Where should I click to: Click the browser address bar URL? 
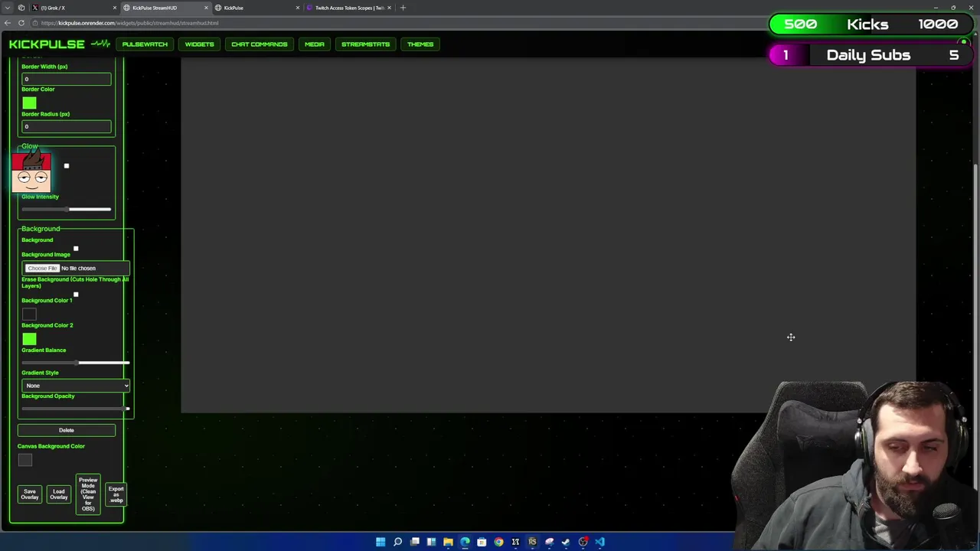point(129,23)
